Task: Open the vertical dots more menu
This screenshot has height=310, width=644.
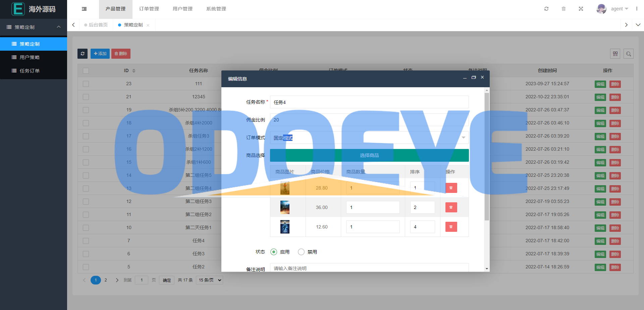Action: pos(637,9)
